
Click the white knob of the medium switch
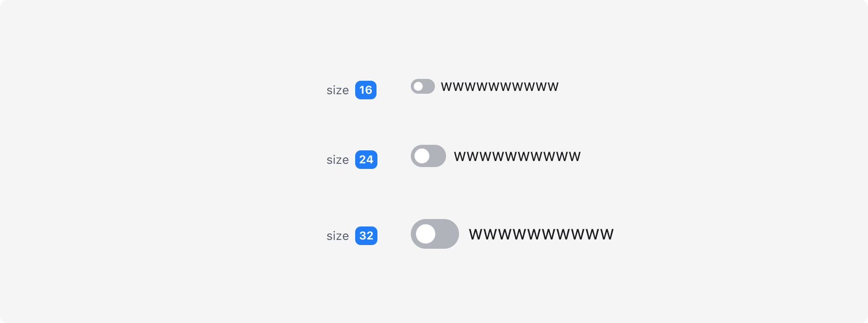[422, 156]
